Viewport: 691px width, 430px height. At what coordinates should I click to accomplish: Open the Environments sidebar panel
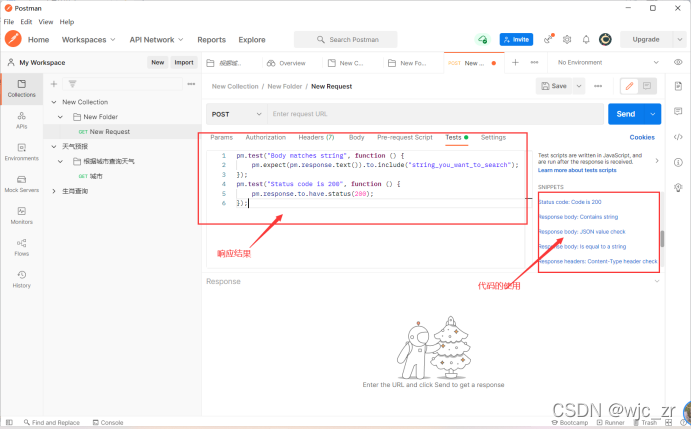[22, 152]
